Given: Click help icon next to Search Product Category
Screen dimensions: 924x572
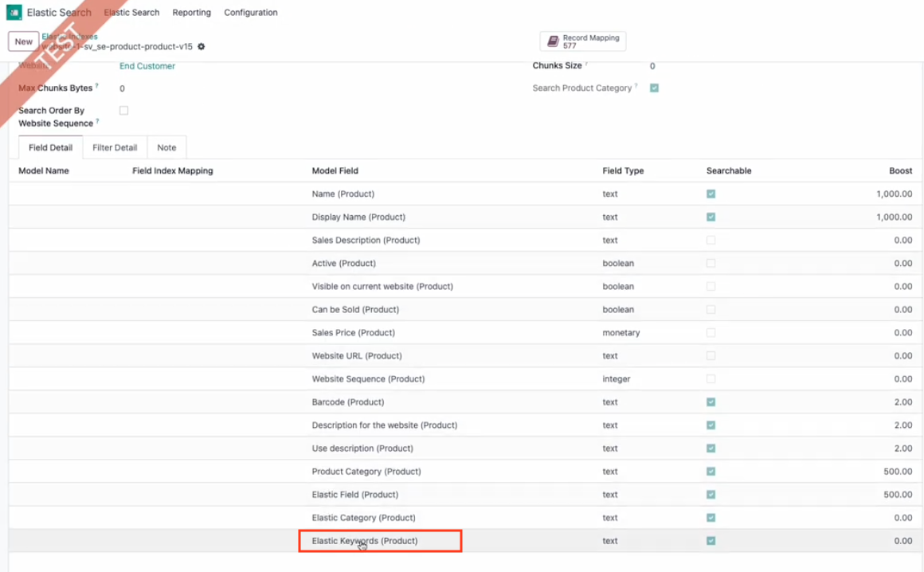Looking at the screenshot, I should 636,86.
